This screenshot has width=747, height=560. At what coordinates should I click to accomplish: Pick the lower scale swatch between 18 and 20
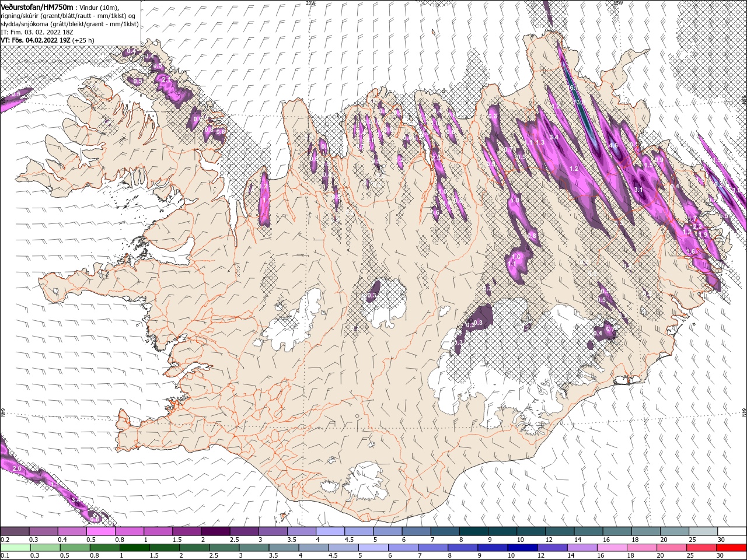point(641,547)
